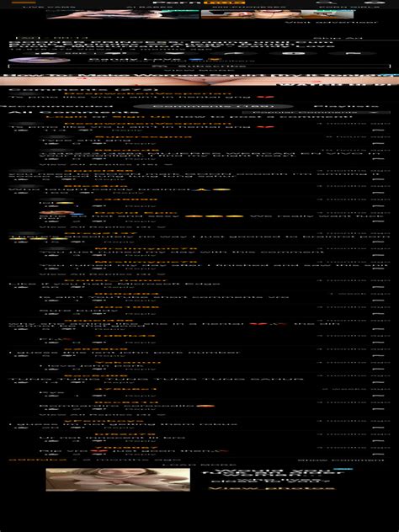Expand View All Replies (18)
399x532 pixels.
106,165
